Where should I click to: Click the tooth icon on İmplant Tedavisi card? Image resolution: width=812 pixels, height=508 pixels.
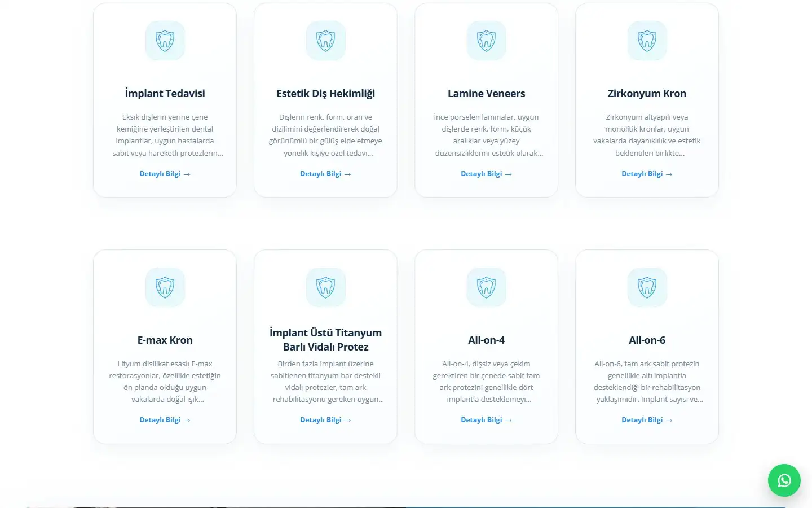coord(165,41)
